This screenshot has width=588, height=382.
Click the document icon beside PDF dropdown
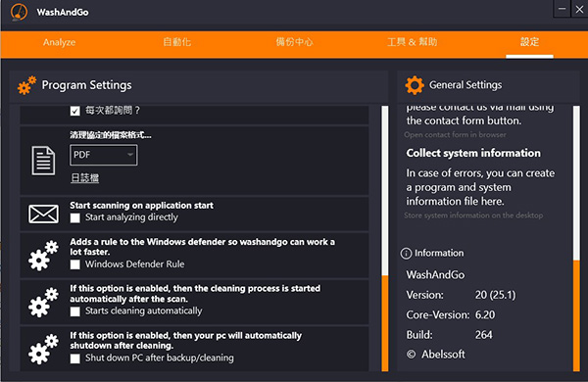point(43,161)
